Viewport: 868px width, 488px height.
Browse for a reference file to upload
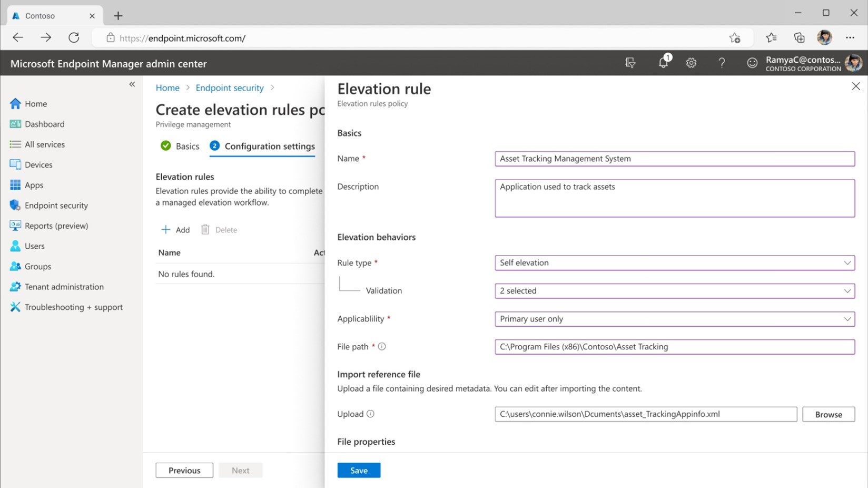828,414
